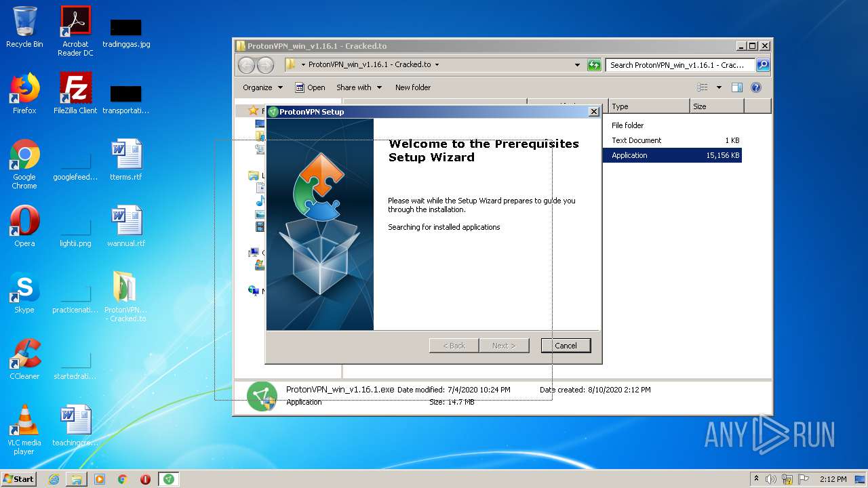Open Firefox from the desktop
This screenshot has height=488, width=868.
(x=24, y=94)
